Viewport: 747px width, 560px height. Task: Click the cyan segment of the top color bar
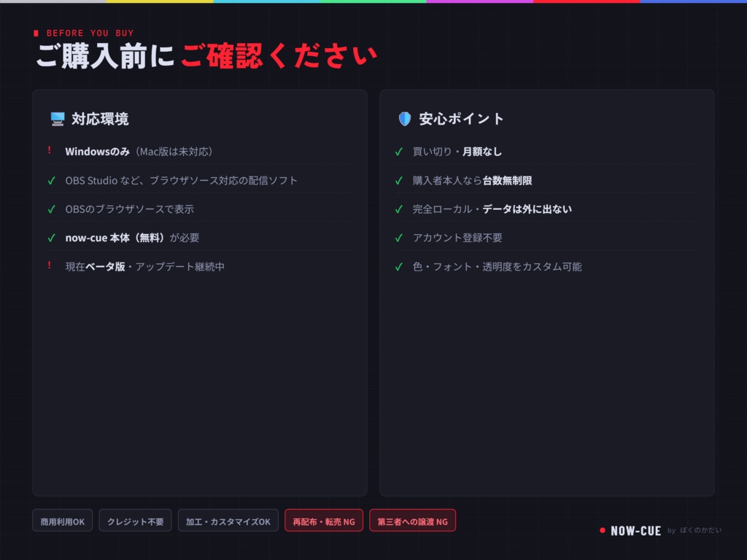click(x=267, y=1)
